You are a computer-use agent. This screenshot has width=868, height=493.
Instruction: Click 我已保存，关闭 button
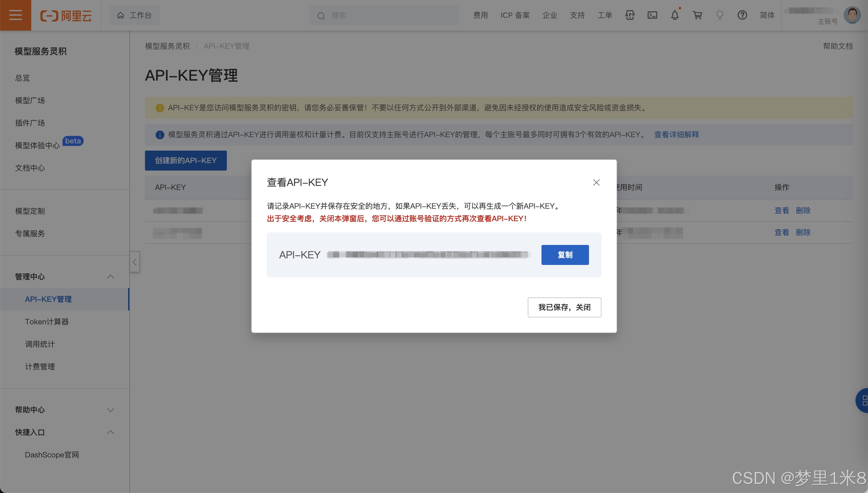pos(564,307)
